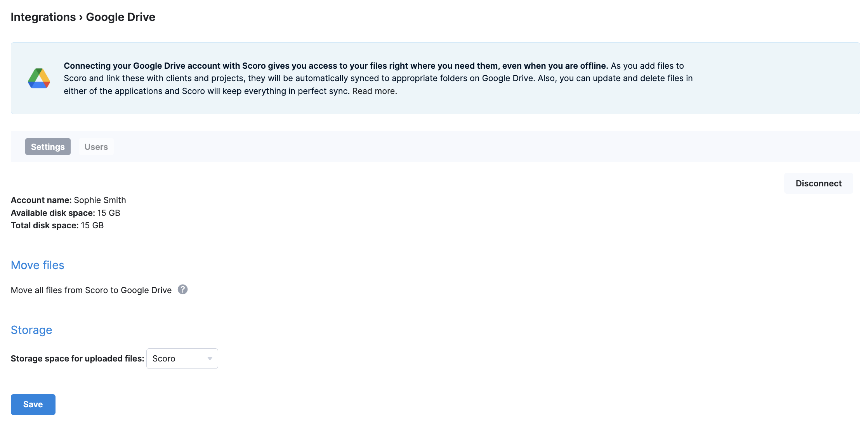Click the help question mark next to Move files
Viewport: 868px width, 424px height.
[182, 290]
